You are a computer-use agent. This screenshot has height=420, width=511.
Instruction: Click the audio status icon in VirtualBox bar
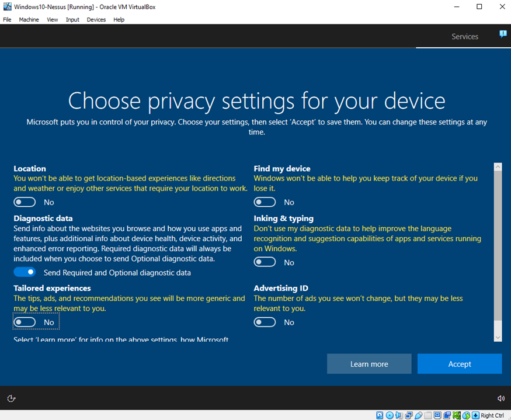point(399,415)
